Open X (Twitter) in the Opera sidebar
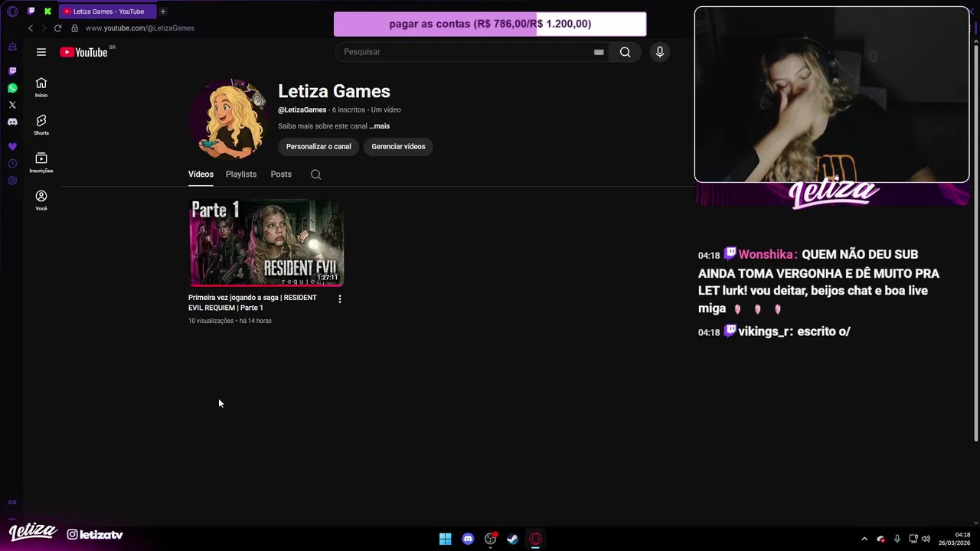This screenshot has height=551, width=980. tap(12, 105)
